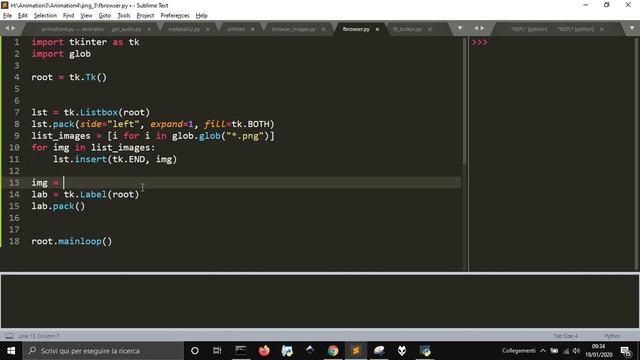Open Cortana circle icon on taskbar

(x=195, y=351)
